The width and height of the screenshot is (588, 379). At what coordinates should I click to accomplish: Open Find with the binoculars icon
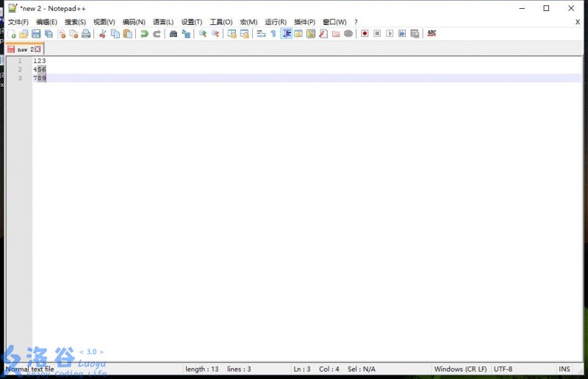point(173,34)
